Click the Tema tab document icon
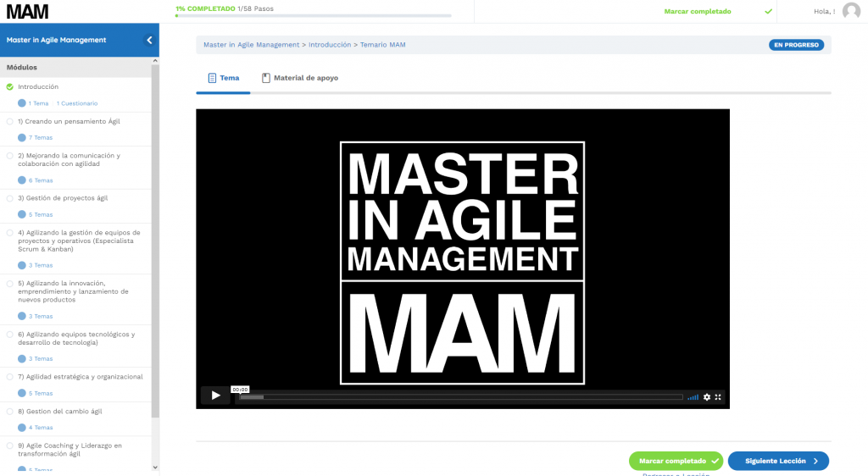The width and height of the screenshot is (868, 476). pyautogui.click(x=212, y=78)
